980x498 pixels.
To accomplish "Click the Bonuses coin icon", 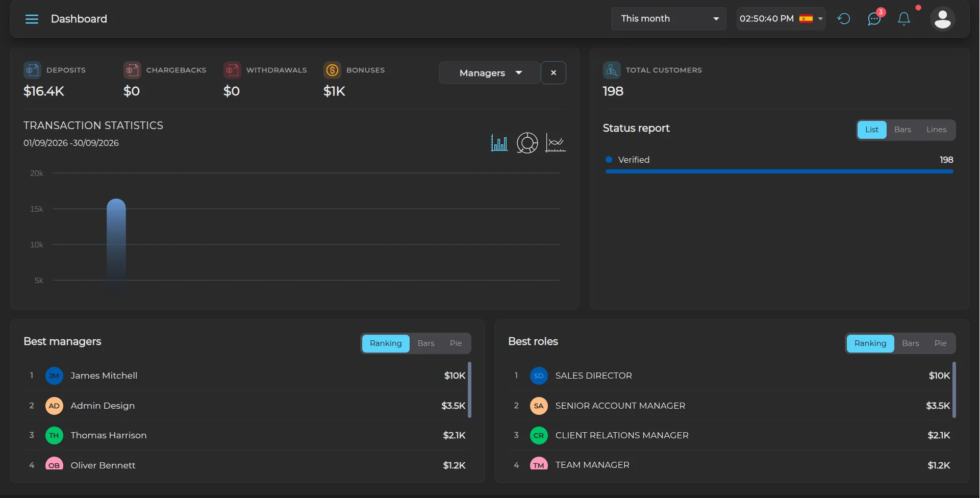I will click(x=332, y=70).
